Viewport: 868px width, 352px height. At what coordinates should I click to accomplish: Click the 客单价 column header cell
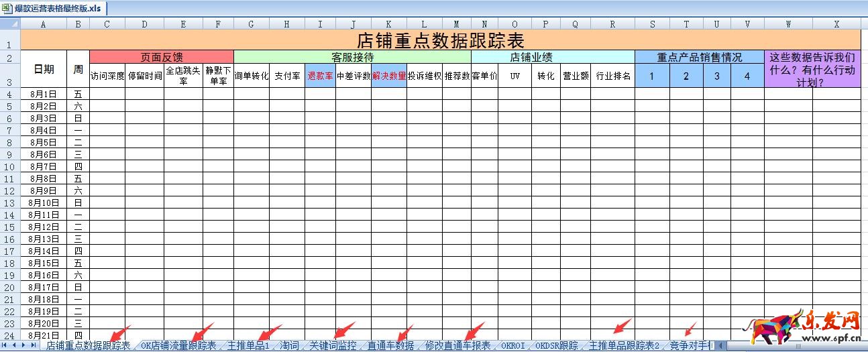(x=484, y=76)
